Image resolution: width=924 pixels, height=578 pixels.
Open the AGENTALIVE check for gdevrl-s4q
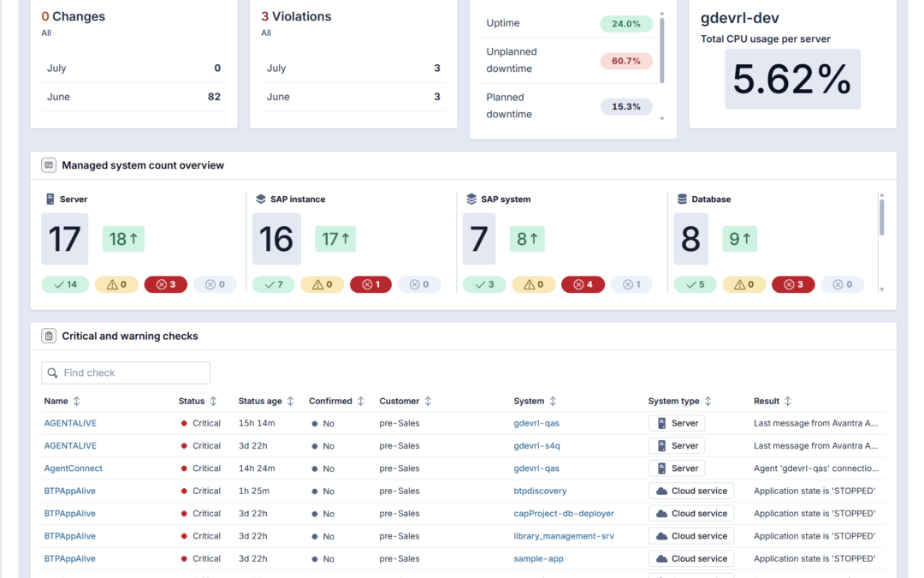pyautogui.click(x=70, y=445)
